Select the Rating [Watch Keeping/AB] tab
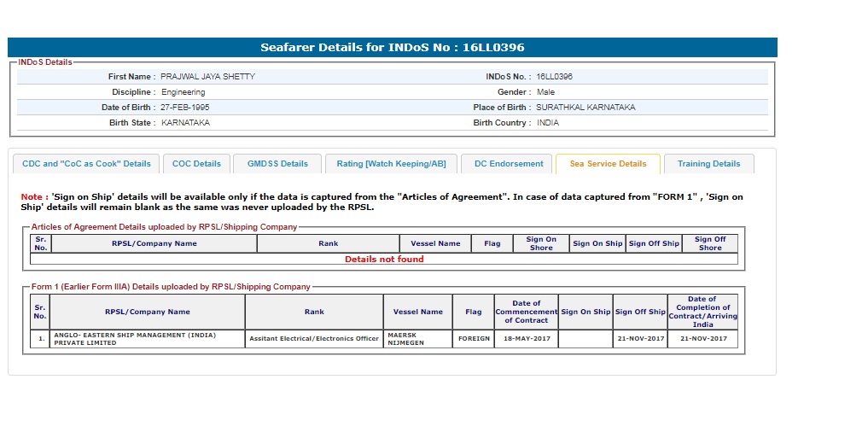868x438 pixels. click(x=391, y=164)
